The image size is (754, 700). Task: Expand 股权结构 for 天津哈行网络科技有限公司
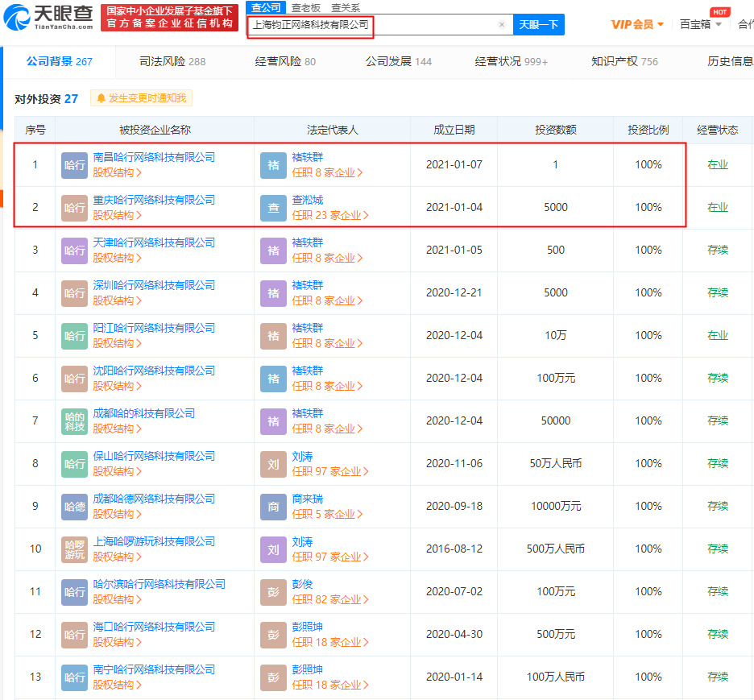118,259
